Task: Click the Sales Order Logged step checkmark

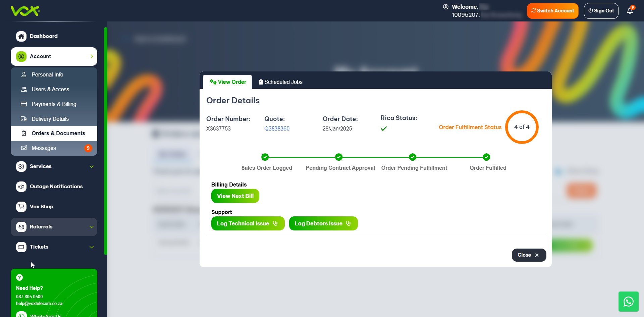Action: point(265,157)
